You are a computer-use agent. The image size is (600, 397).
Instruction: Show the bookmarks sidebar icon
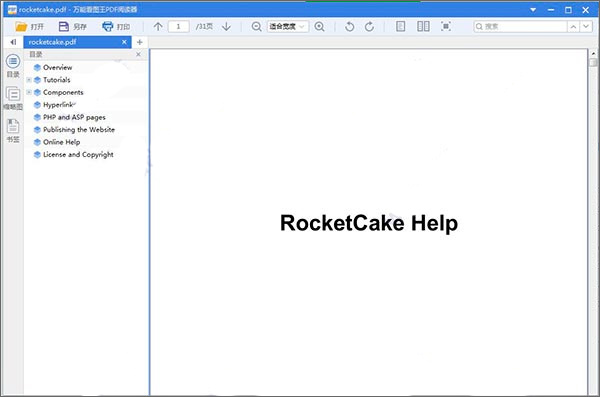point(13,131)
